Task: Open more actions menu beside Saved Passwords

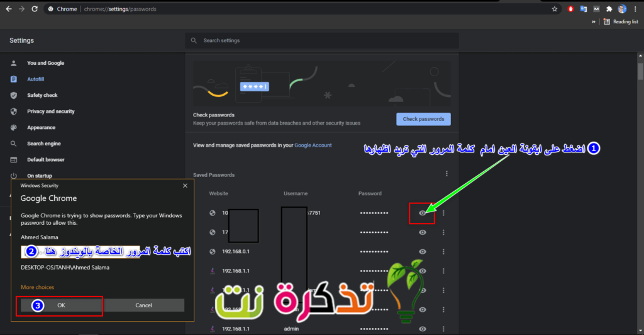Action: (x=447, y=174)
